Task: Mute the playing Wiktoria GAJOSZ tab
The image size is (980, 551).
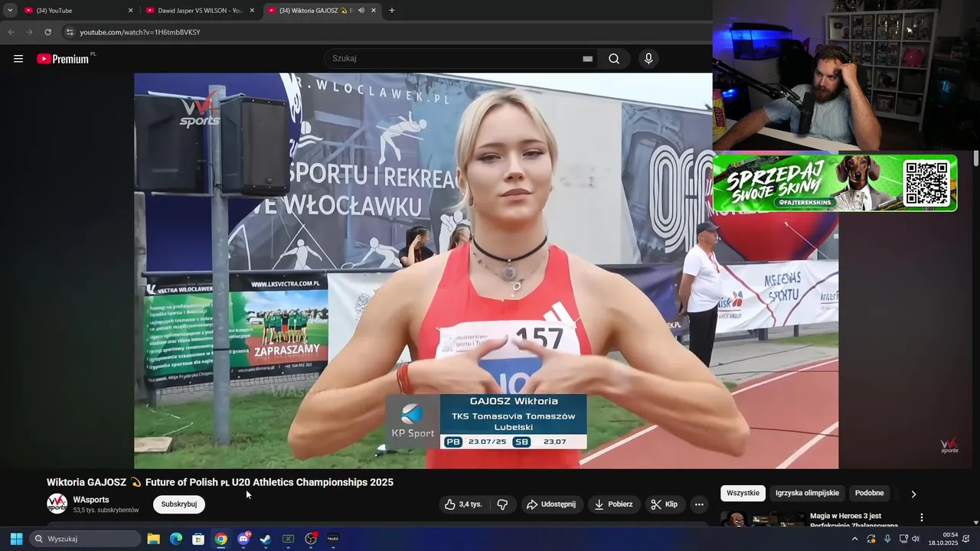Action: click(x=361, y=11)
